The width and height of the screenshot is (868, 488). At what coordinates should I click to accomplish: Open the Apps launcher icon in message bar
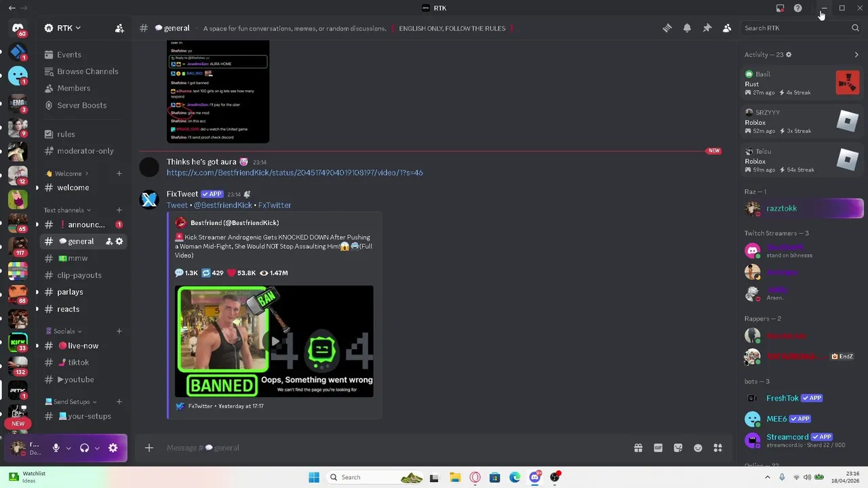718,448
